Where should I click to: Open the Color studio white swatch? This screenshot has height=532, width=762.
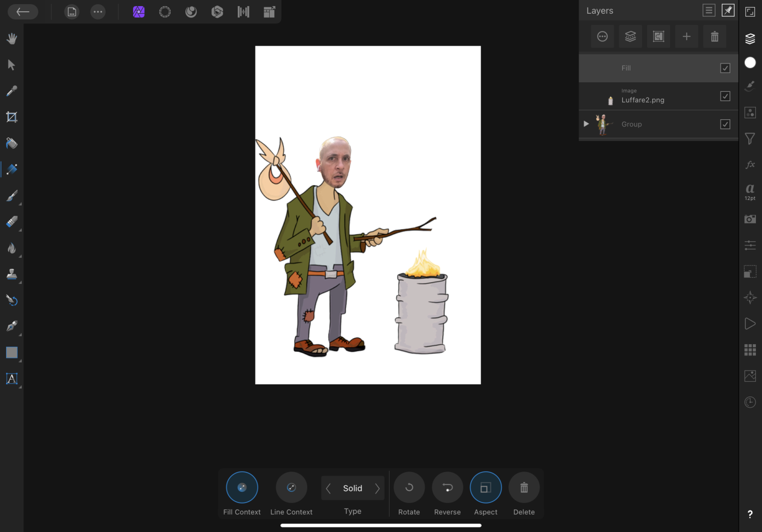[750, 62]
